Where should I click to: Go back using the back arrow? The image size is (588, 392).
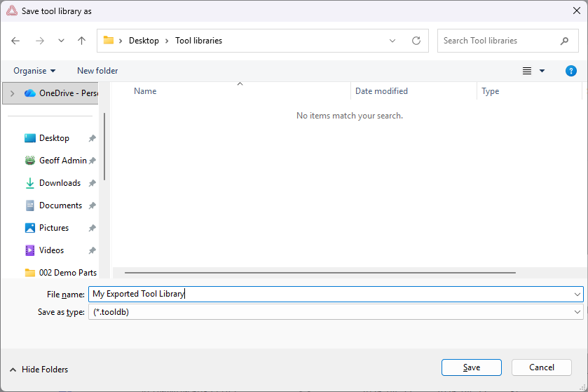click(x=15, y=41)
